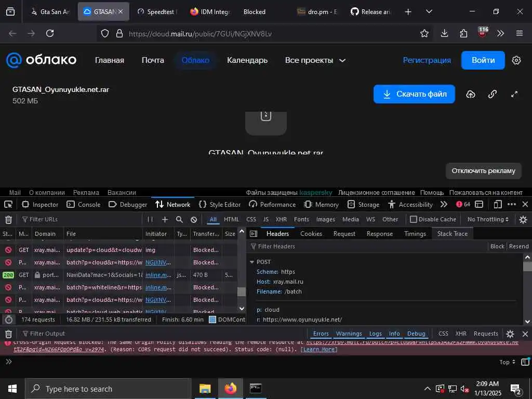Click the Скачать файл download button
The height and width of the screenshot is (399, 532).
click(x=414, y=94)
